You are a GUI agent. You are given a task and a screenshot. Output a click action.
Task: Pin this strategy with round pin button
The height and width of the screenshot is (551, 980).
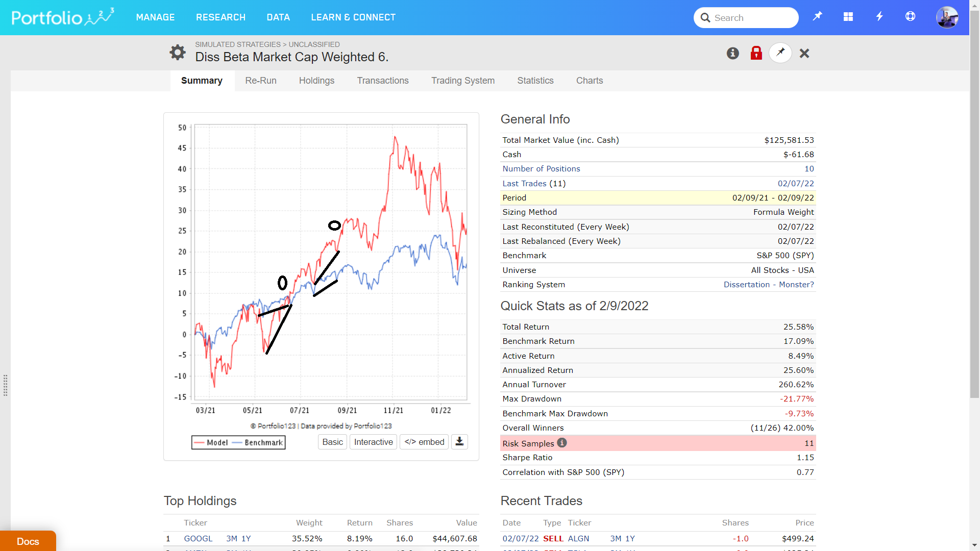[x=780, y=53]
